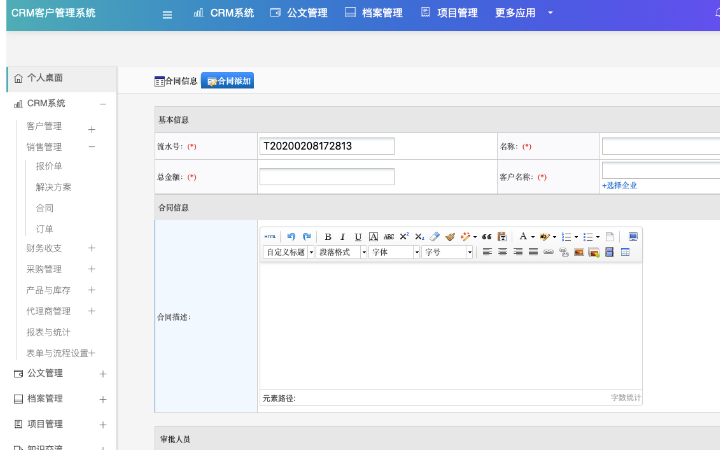Click the insert table icon
720x450 pixels.
click(x=625, y=252)
